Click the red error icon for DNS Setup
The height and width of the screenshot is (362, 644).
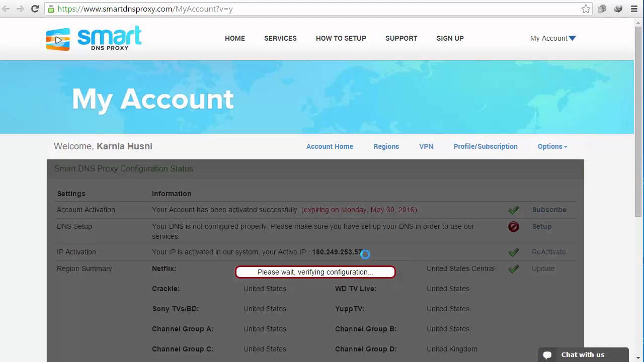coord(514,227)
